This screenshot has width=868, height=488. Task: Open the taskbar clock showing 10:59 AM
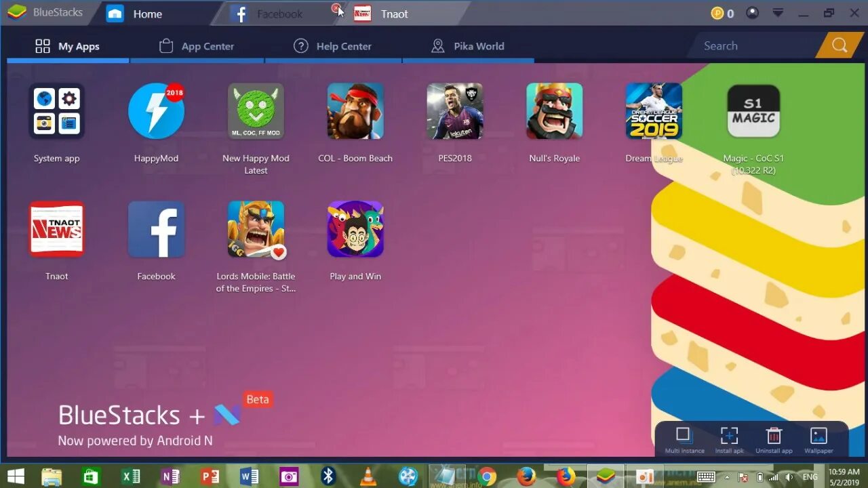pos(844,476)
